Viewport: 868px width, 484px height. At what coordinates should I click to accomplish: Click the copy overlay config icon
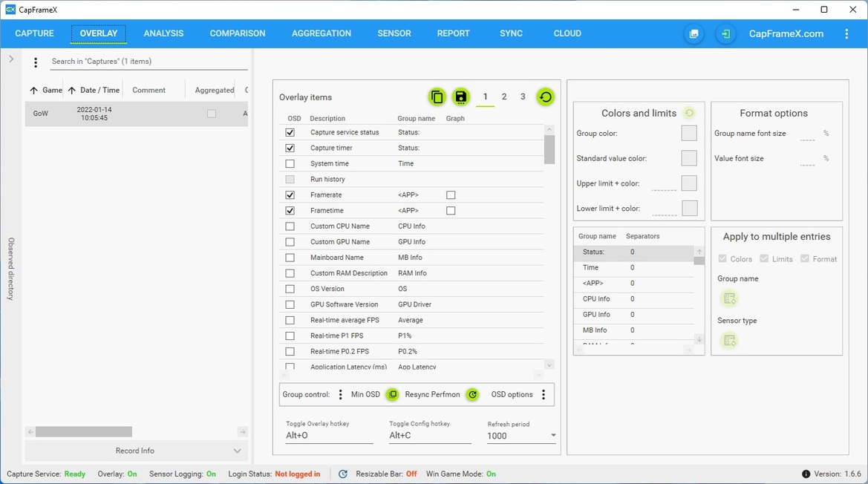click(437, 97)
